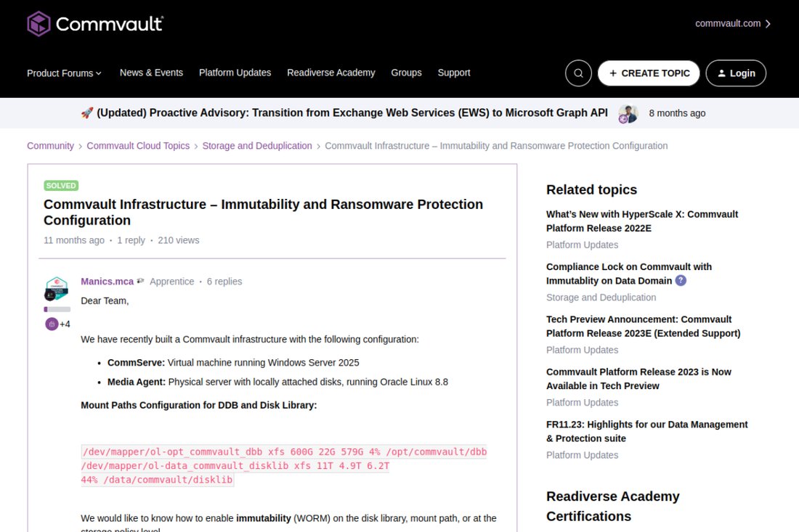Open the Commvault Cloud Topics breadcrumb

[138, 146]
